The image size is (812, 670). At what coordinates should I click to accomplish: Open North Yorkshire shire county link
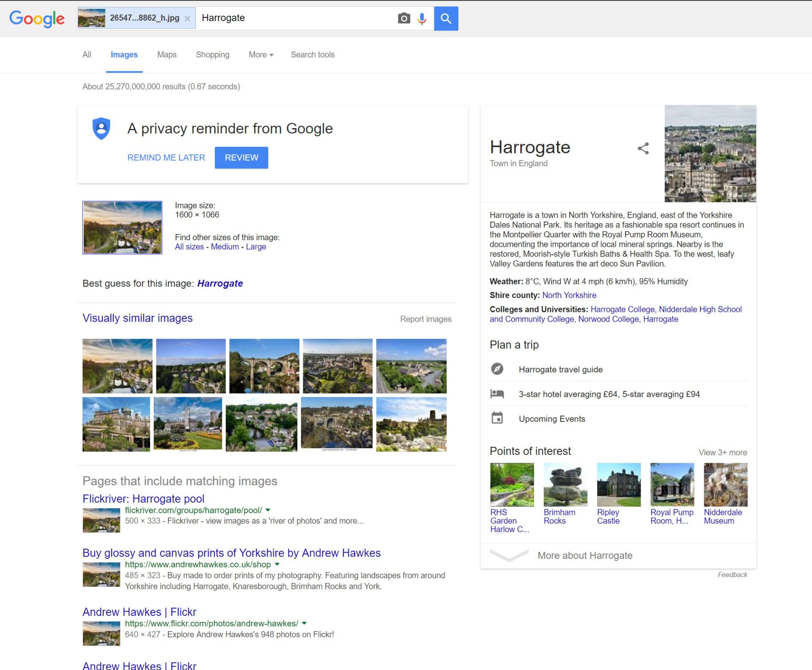(x=569, y=295)
